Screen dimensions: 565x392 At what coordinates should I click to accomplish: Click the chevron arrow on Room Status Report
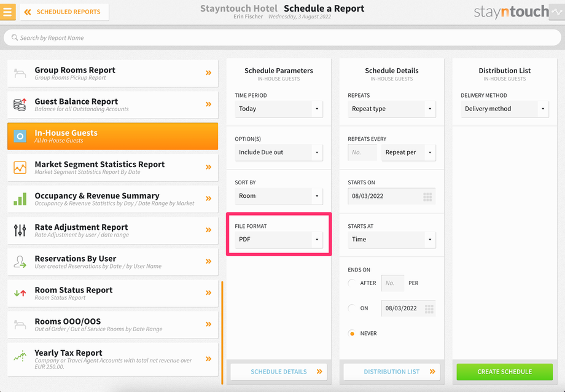pyautogui.click(x=208, y=292)
